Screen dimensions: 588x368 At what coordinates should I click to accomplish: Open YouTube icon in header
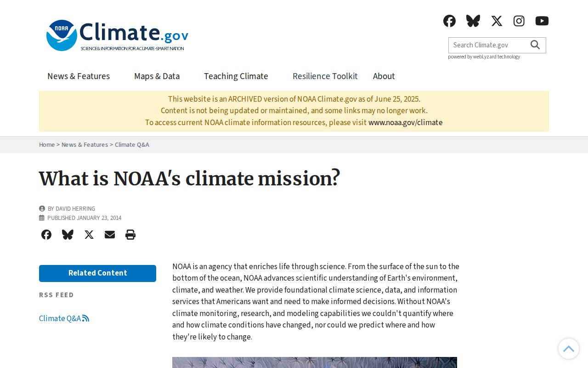click(x=542, y=21)
